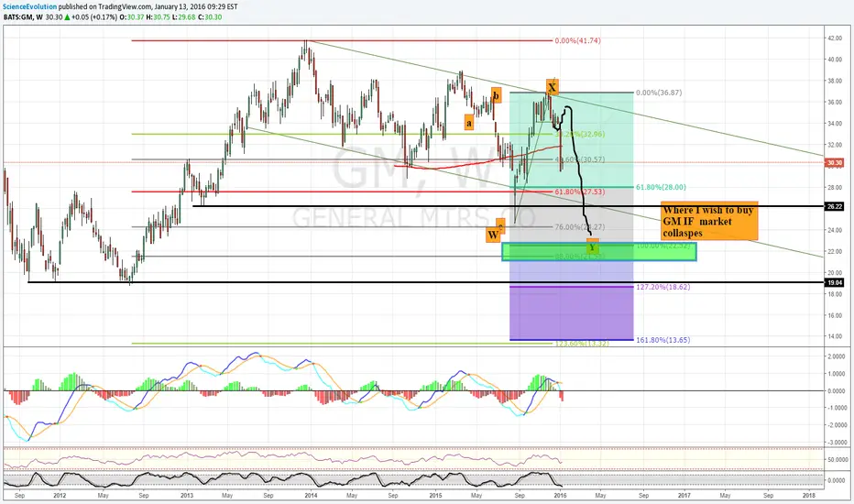Viewport: 854px width, 504px height.
Task: Click the -3.0000 MACD axis value
Action: pos(836,443)
